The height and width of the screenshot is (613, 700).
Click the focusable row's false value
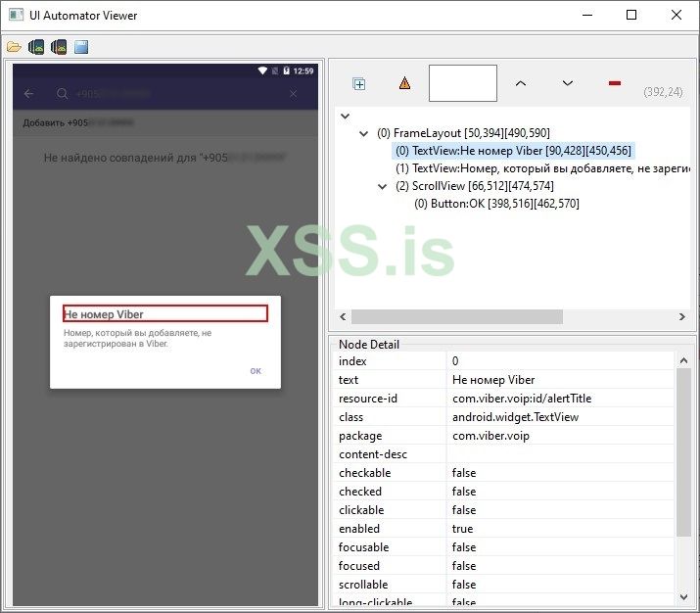tap(464, 547)
